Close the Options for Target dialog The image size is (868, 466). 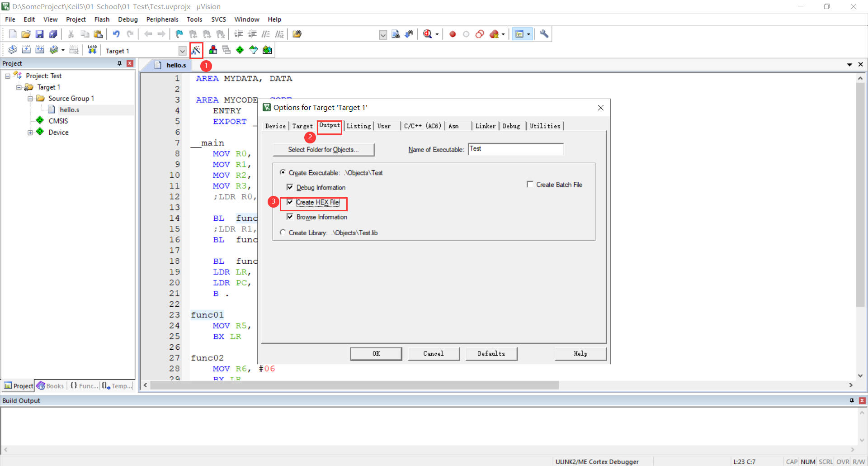(x=601, y=108)
